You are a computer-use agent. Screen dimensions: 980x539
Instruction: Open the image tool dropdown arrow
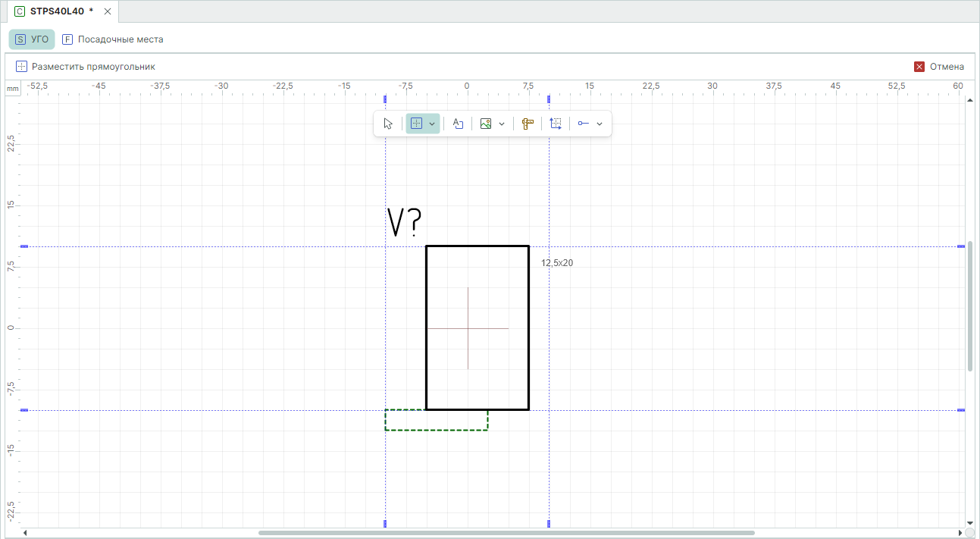502,124
